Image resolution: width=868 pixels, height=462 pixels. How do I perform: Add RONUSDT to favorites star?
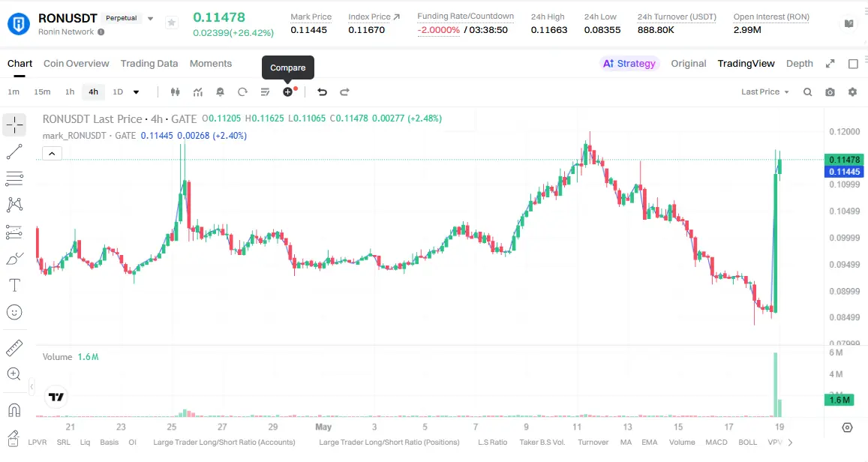tap(172, 22)
